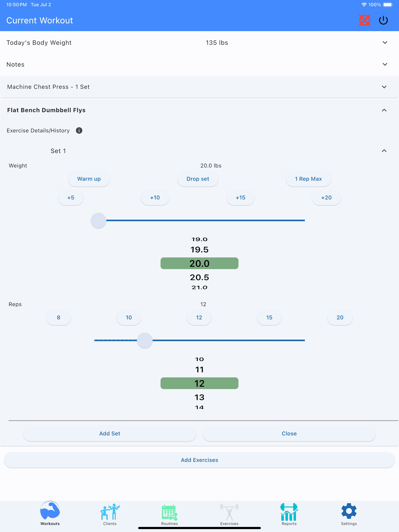399x532 pixels.
Task: Expand Machine Chest Press exercise
Action: pyautogui.click(x=199, y=87)
